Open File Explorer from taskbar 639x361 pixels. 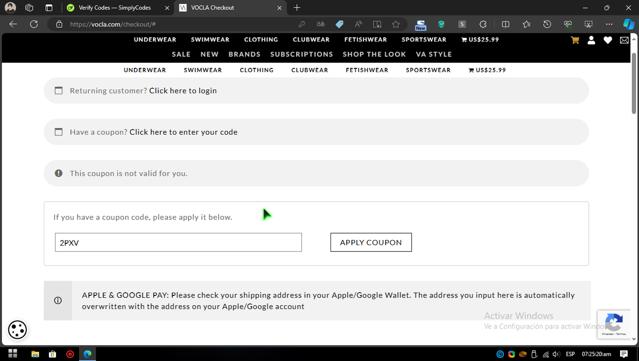tap(35, 354)
